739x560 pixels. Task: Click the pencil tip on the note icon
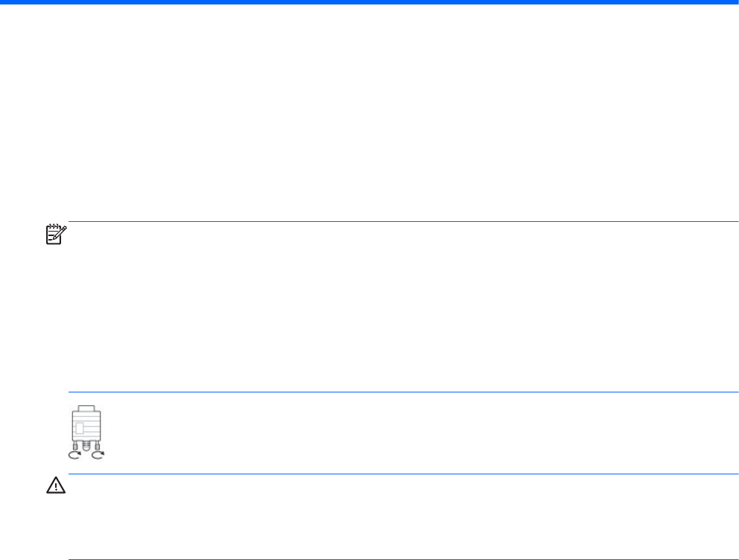[x=54, y=238]
